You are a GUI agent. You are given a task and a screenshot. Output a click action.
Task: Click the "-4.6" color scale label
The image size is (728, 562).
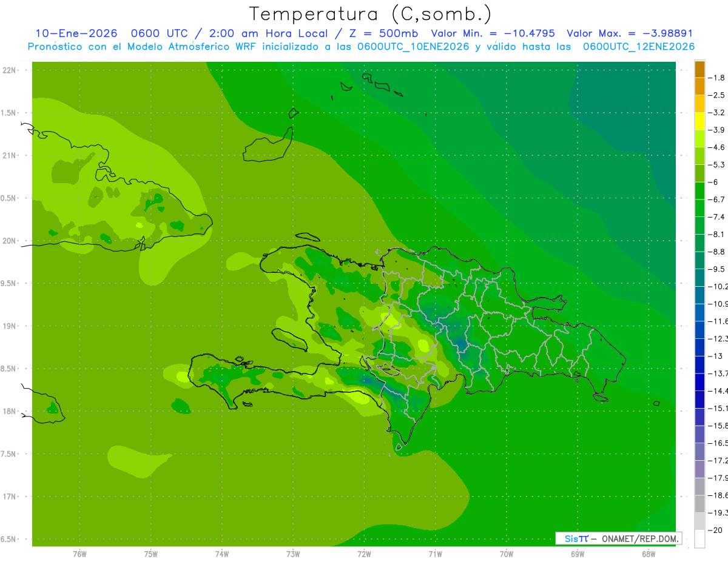pos(718,147)
